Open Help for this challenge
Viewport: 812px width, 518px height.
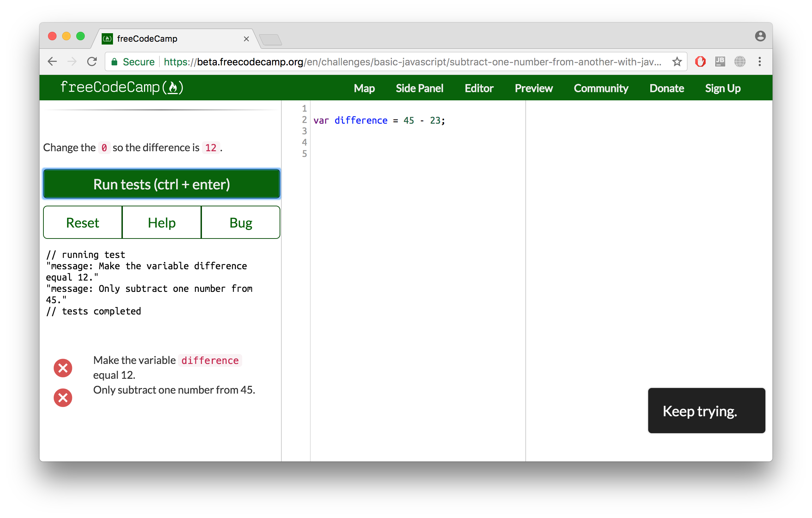161,222
